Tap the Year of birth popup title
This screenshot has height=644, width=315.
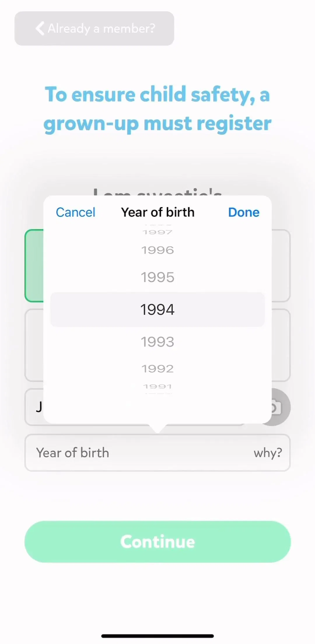(x=157, y=212)
